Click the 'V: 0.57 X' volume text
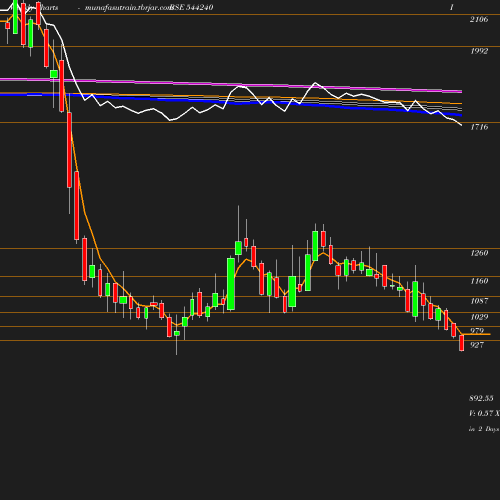This screenshot has height=500, width=500. [484, 413]
